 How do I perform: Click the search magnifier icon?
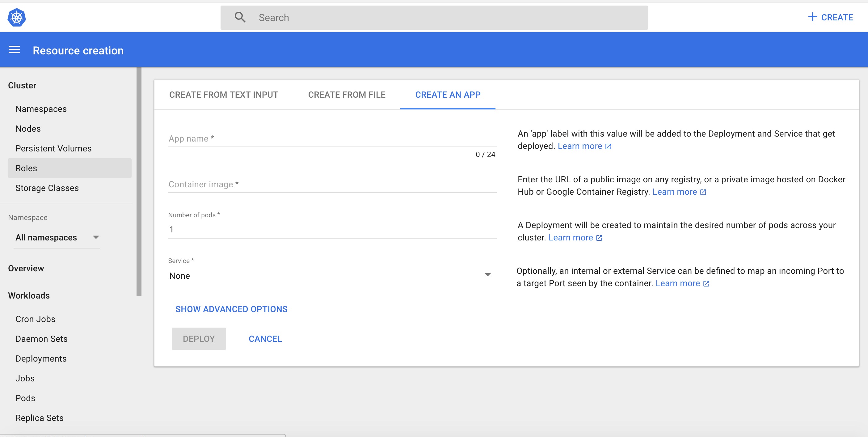point(240,17)
